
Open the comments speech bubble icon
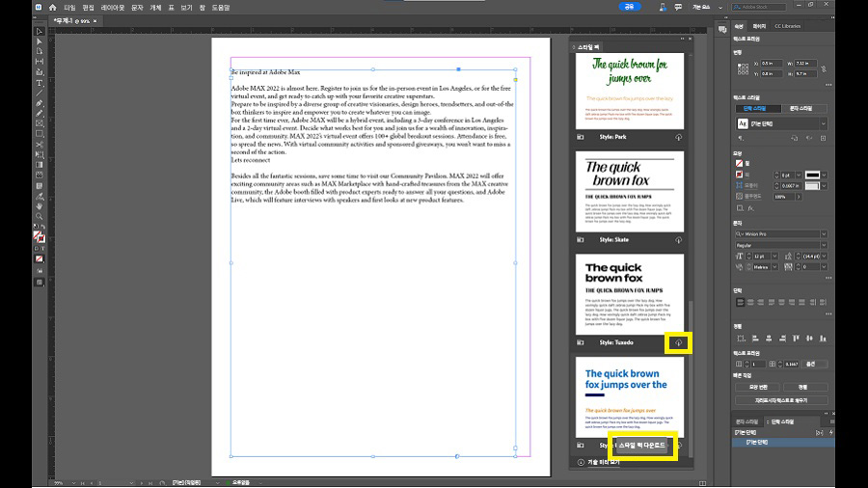click(x=678, y=7)
